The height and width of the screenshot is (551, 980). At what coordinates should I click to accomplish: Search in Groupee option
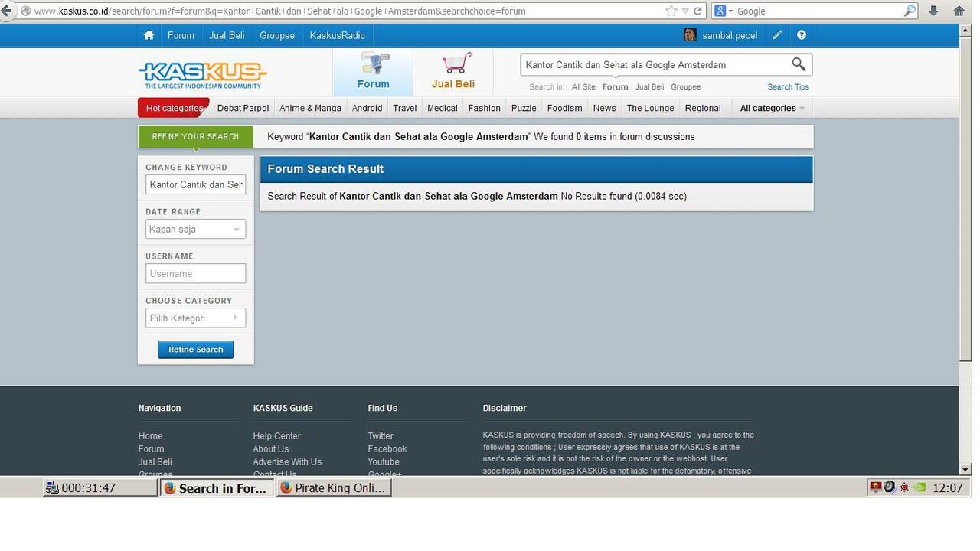click(685, 87)
